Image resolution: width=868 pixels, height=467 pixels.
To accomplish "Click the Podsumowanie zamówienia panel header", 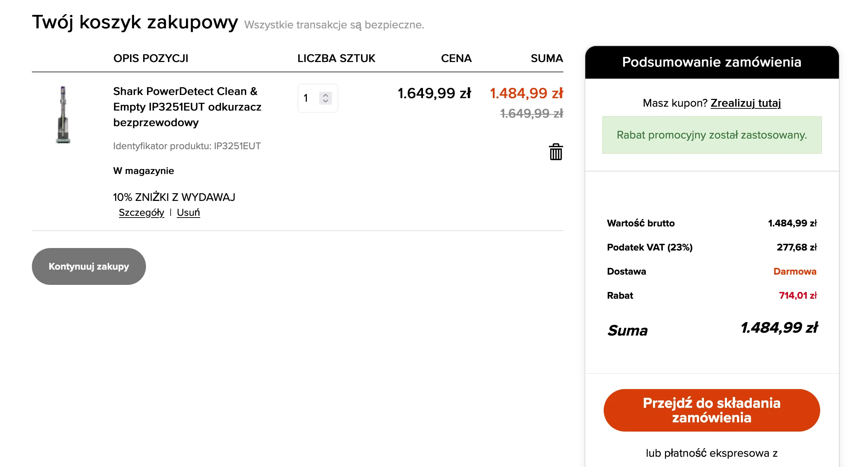I will coord(711,62).
